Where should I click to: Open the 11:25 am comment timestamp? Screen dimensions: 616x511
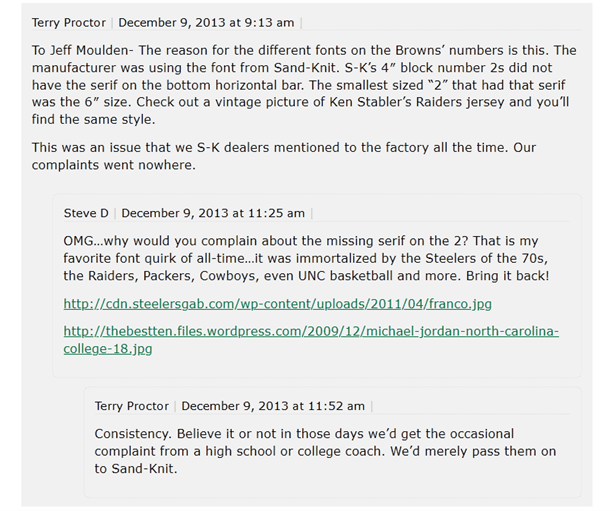tap(213, 213)
